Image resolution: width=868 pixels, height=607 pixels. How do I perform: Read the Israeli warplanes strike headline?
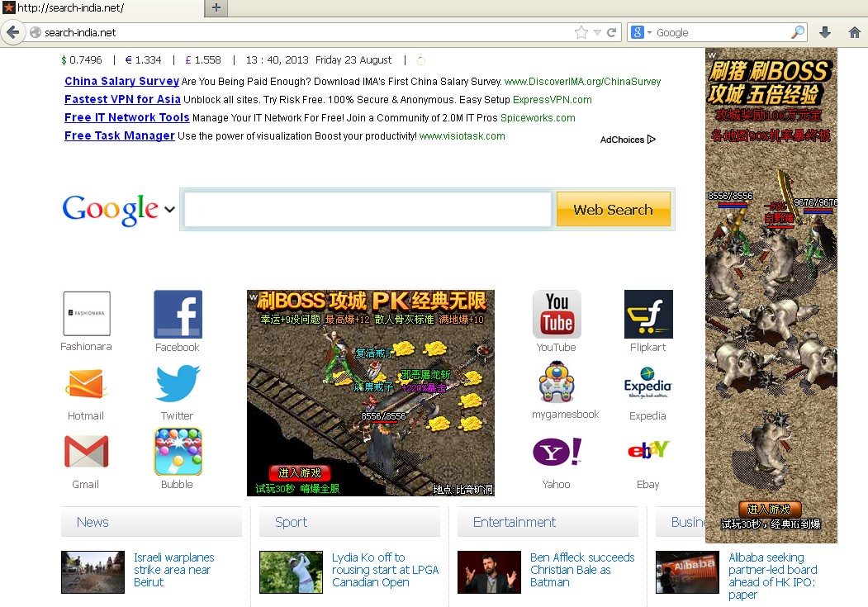coord(173,570)
